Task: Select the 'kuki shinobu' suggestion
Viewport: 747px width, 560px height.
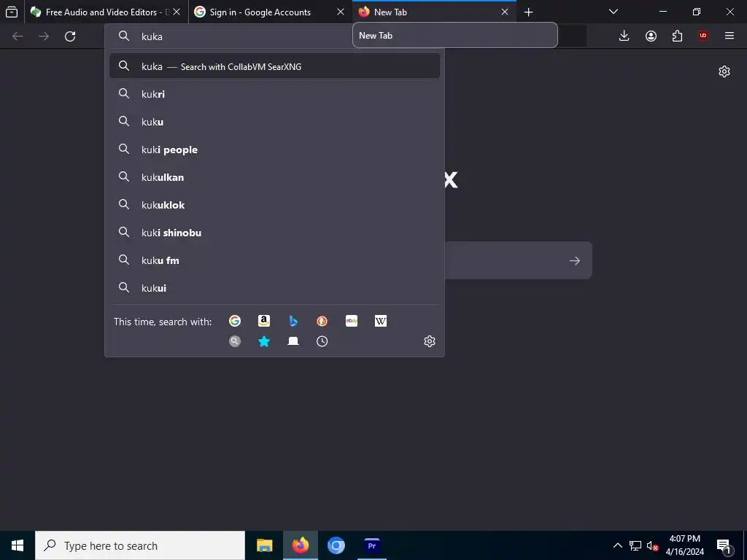Action: (x=274, y=233)
